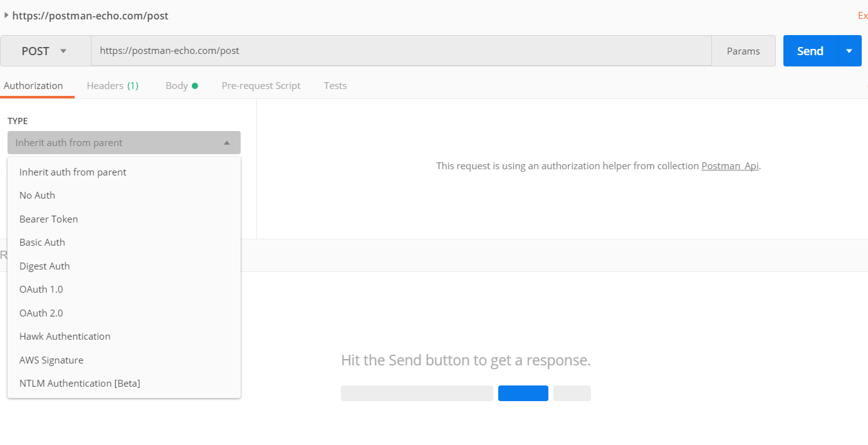Select Bearer Token authorization

click(x=48, y=219)
